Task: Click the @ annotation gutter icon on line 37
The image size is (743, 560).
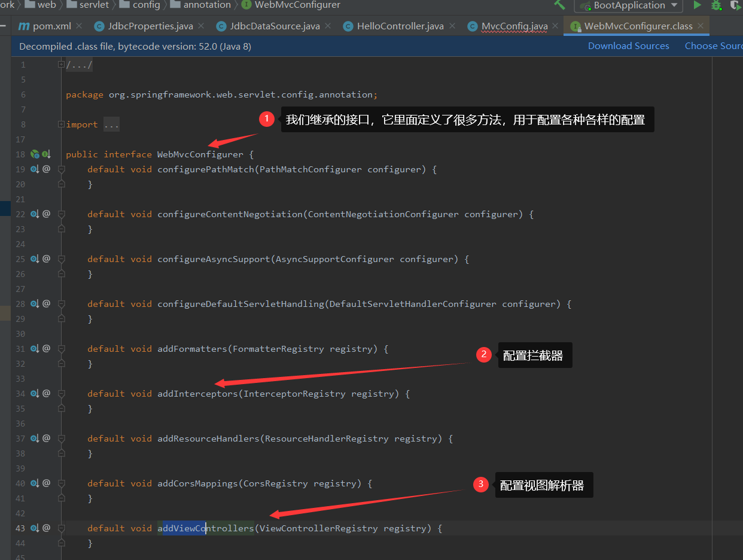Action: [x=46, y=439]
